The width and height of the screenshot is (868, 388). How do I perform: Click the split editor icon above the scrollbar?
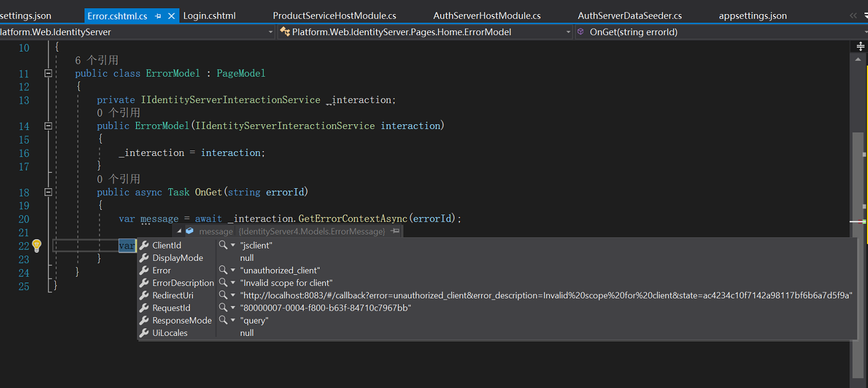pos(860,45)
